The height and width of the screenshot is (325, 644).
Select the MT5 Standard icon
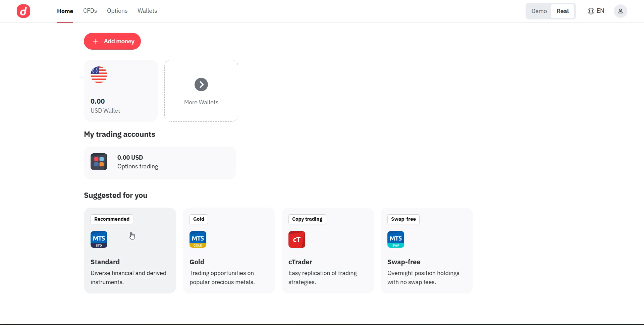[x=99, y=239]
